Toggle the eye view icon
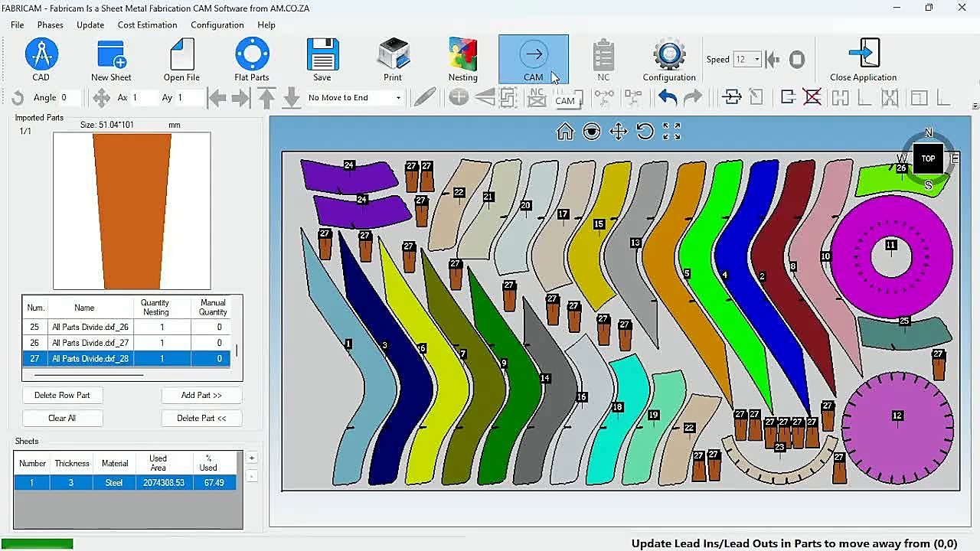 pos(592,132)
